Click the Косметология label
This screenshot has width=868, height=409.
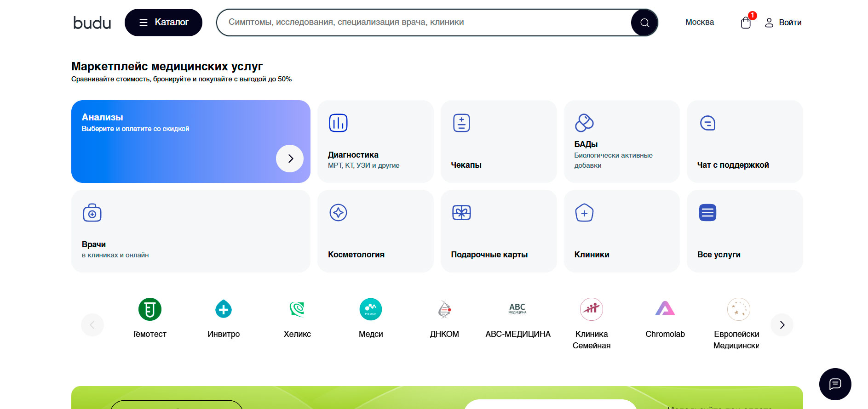coord(356,255)
